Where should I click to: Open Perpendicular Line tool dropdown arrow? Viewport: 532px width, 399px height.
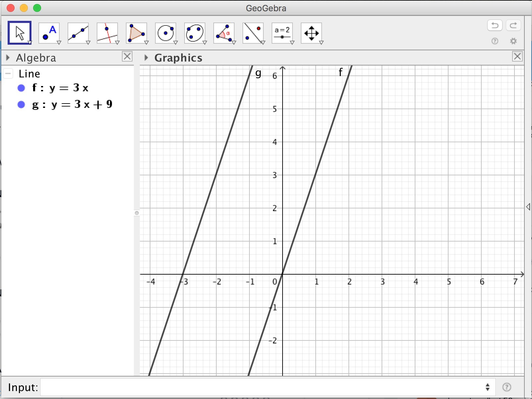click(117, 43)
